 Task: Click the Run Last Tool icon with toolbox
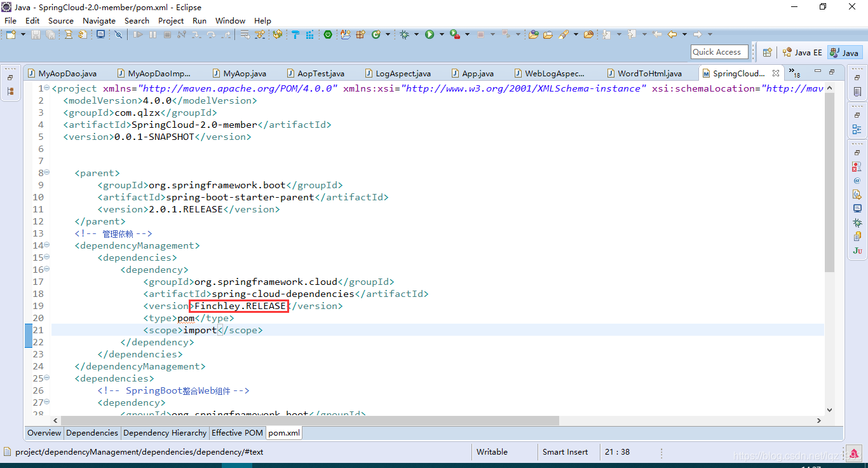click(455, 34)
